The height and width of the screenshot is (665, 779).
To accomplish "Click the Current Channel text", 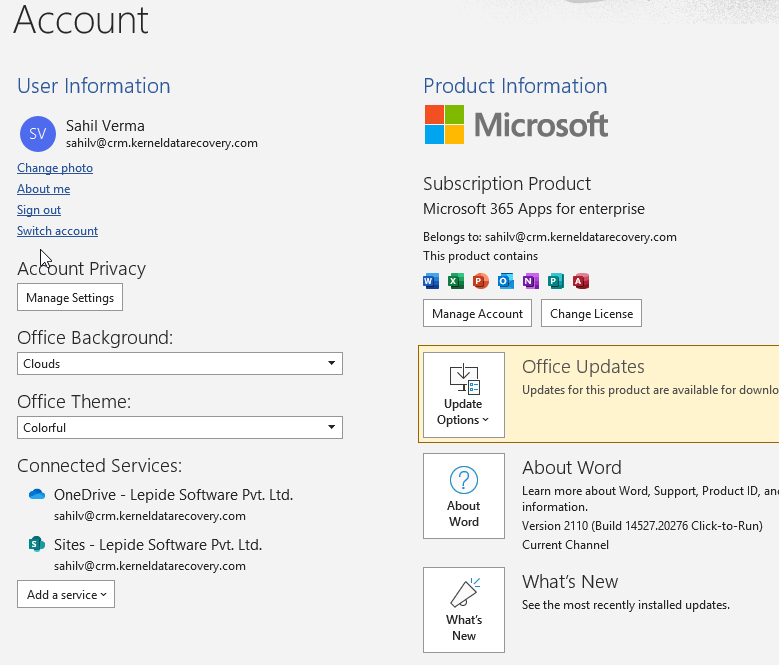I will (565, 545).
